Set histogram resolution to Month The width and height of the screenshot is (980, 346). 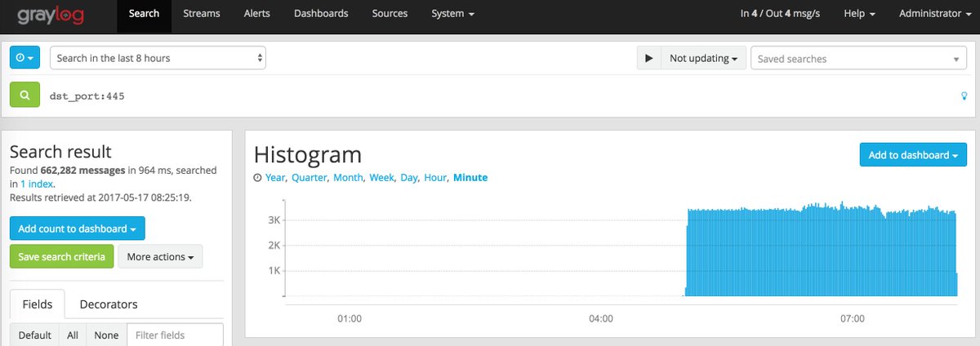(349, 177)
